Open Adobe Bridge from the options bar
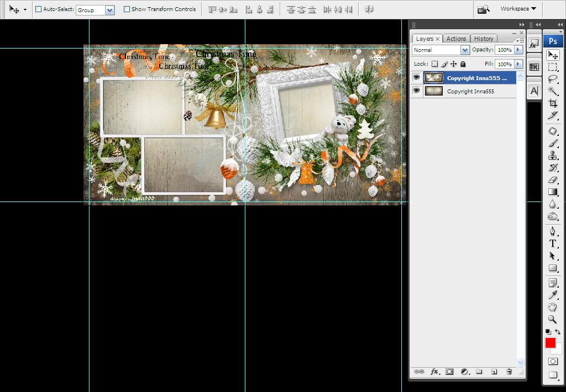Image resolution: width=566 pixels, height=392 pixels. (x=483, y=9)
